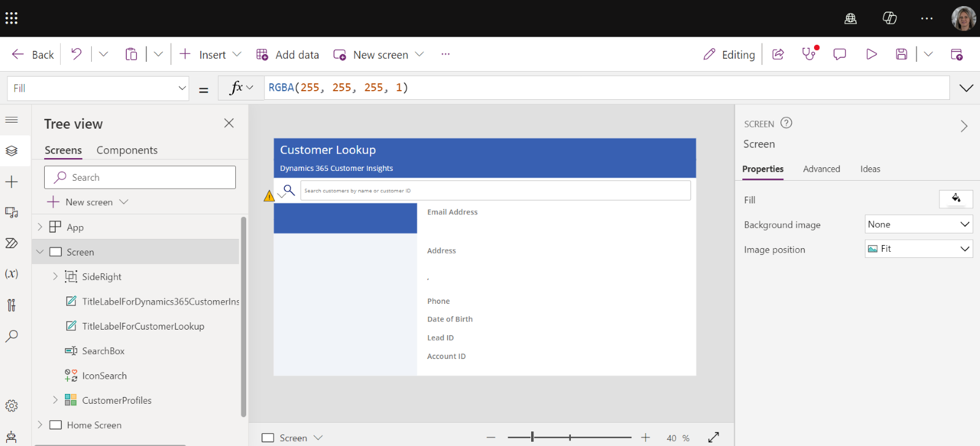Click the Tree view Search box
This screenshot has width=980, height=446.
[x=140, y=177]
